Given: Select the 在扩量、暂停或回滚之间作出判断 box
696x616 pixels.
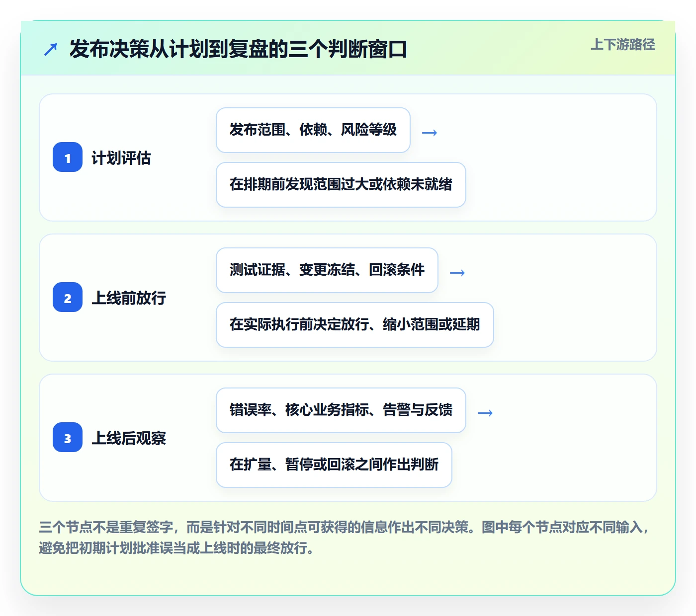Looking at the screenshot, I should click(x=334, y=465).
